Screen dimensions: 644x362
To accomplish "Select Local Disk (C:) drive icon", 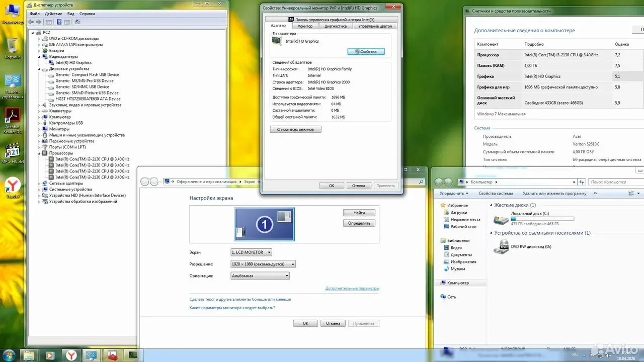I will [501, 220].
